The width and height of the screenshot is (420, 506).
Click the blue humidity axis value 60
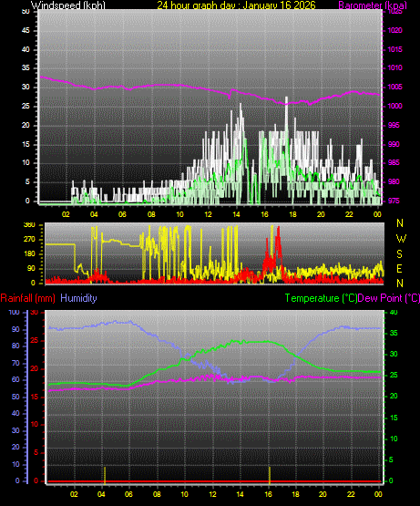[15, 379]
